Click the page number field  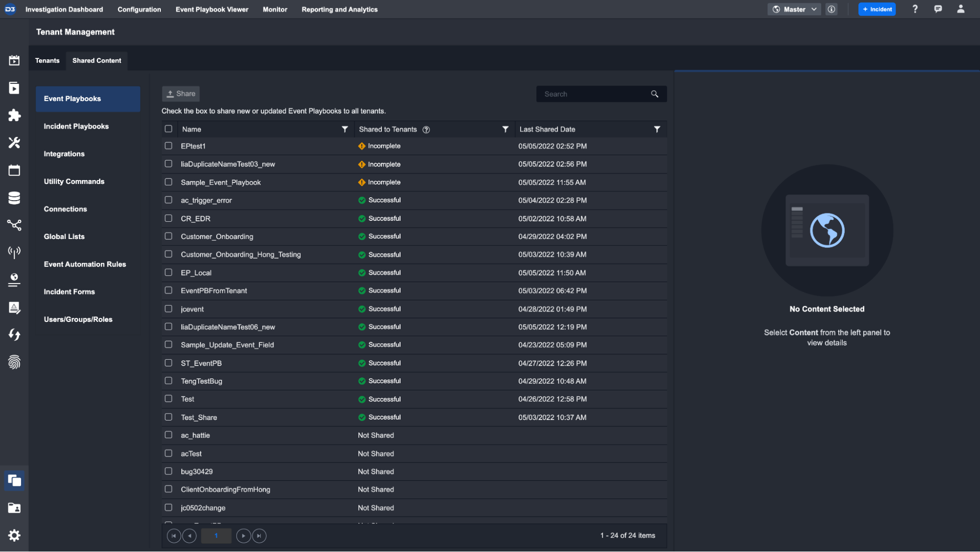point(216,536)
